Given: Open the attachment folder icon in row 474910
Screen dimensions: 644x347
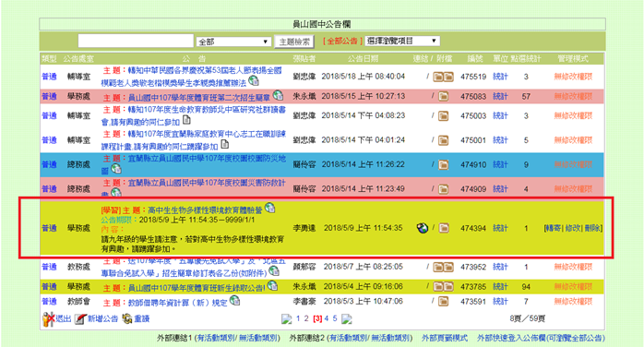Looking at the screenshot, I should (x=443, y=165).
